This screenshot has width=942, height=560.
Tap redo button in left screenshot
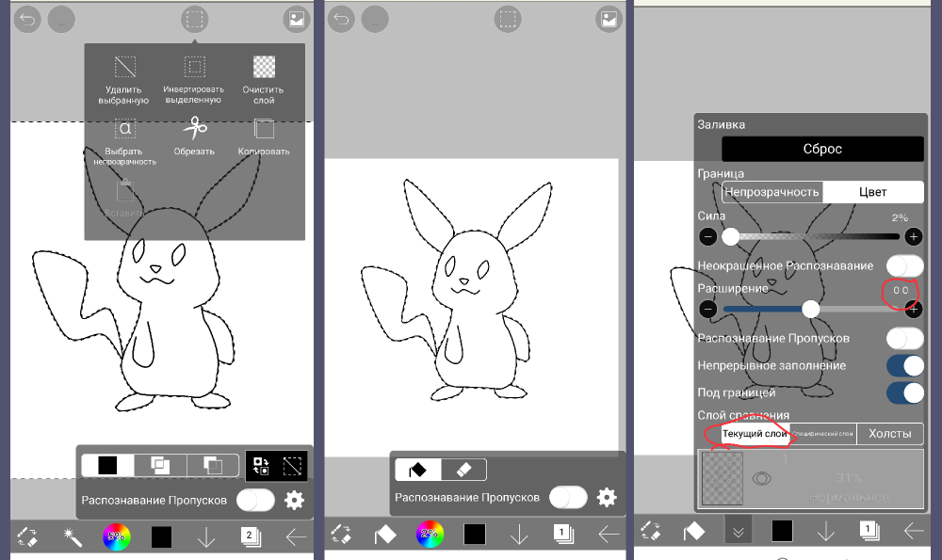pyautogui.click(x=61, y=20)
